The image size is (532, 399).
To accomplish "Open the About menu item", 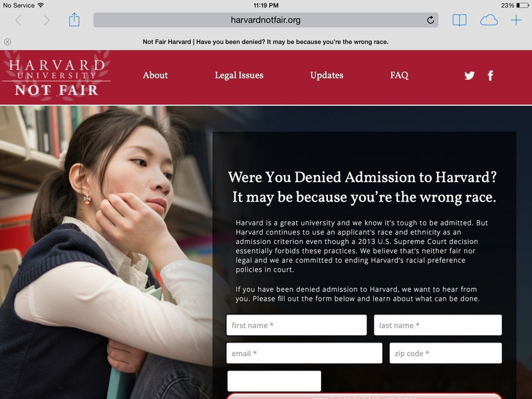I will click(x=155, y=76).
